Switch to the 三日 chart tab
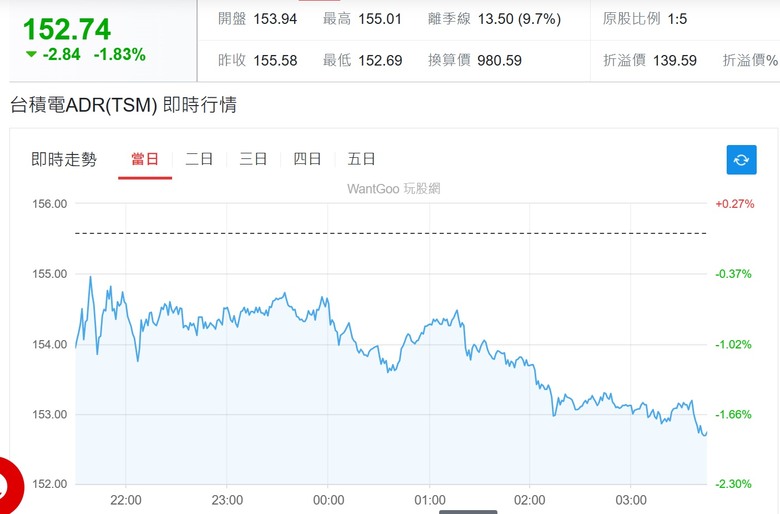The width and height of the screenshot is (780, 514). [253, 159]
